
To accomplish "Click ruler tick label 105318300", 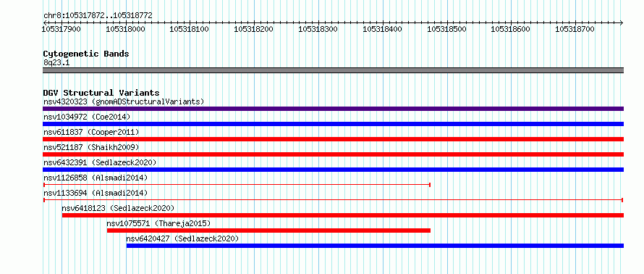I will pos(318,29).
